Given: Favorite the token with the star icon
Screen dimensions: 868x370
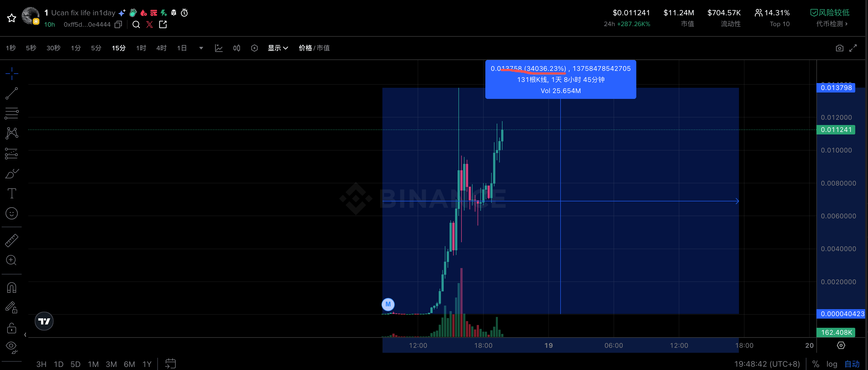Looking at the screenshot, I should coord(11,18).
